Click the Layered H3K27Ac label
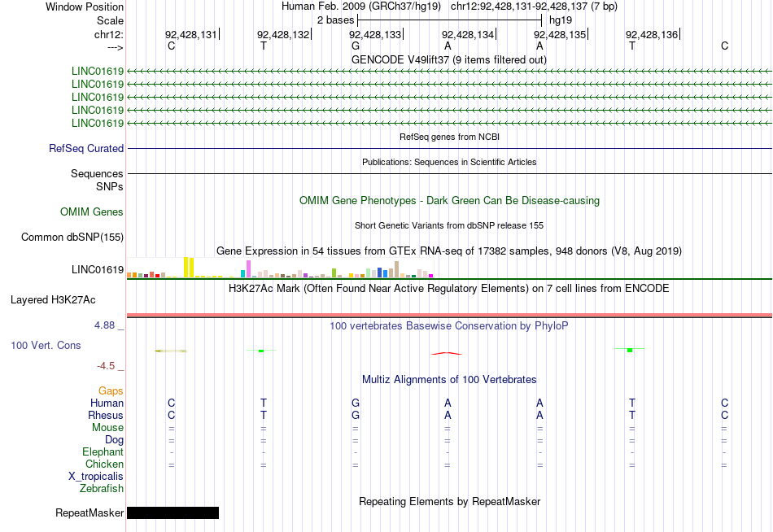Image resolution: width=773 pixels, height=532 pixels. tap(53, 300)
